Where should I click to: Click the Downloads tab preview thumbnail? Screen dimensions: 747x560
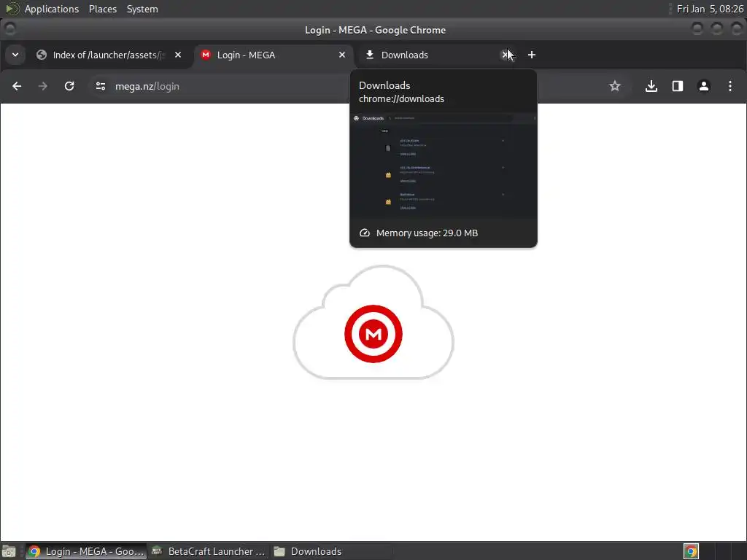(x=444, y=166)
